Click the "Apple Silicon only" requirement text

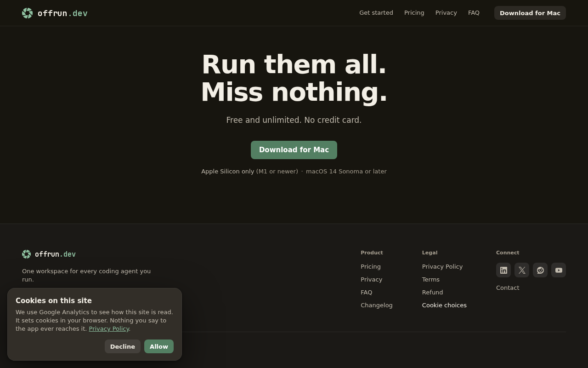coord(227,171)
